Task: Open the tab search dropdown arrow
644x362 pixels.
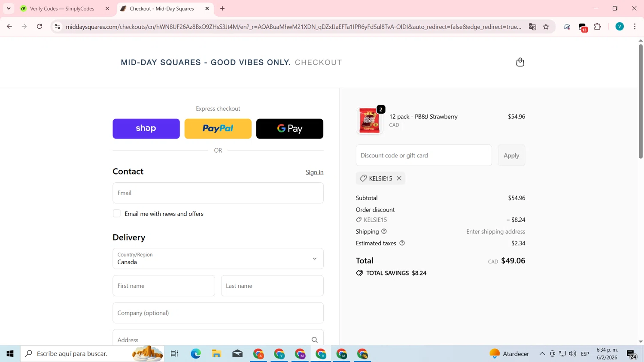Action: tap(9, 9)
